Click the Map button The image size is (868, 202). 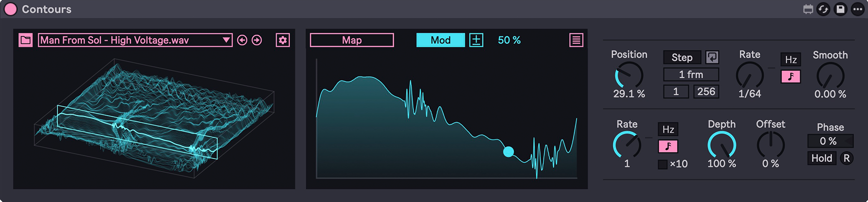pos(352,40)
